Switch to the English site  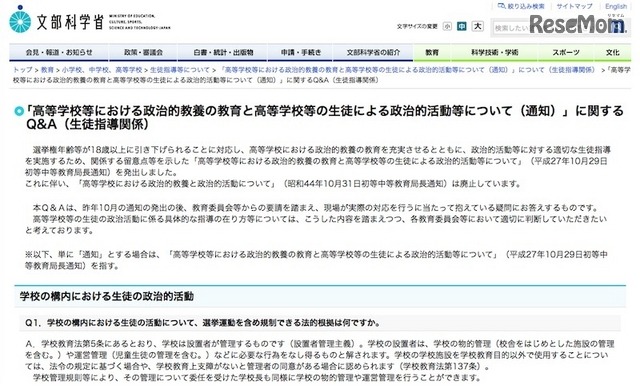tap(616, 6)
